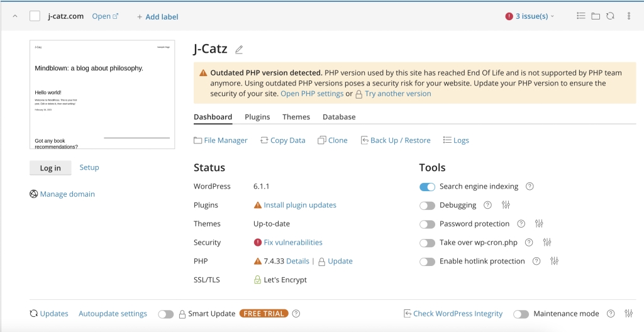The height and width of the screenshot is (332, 644).
Task: Click WordPress version 6.1.1
Action: click(x=261, y=186)
